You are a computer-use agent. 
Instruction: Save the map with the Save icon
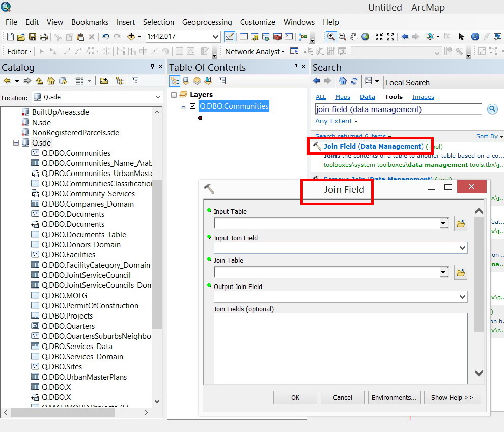coord(33,37)
